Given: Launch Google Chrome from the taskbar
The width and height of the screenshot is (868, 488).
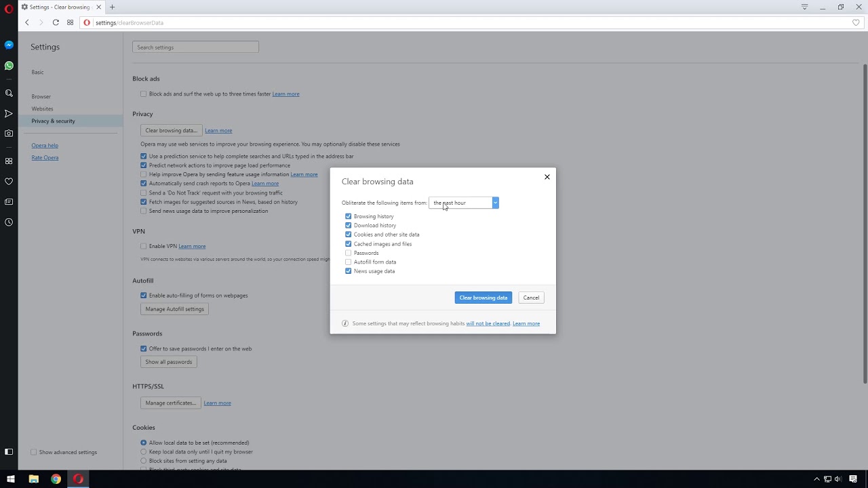Looking at the screenshot, I should [56, 479].
